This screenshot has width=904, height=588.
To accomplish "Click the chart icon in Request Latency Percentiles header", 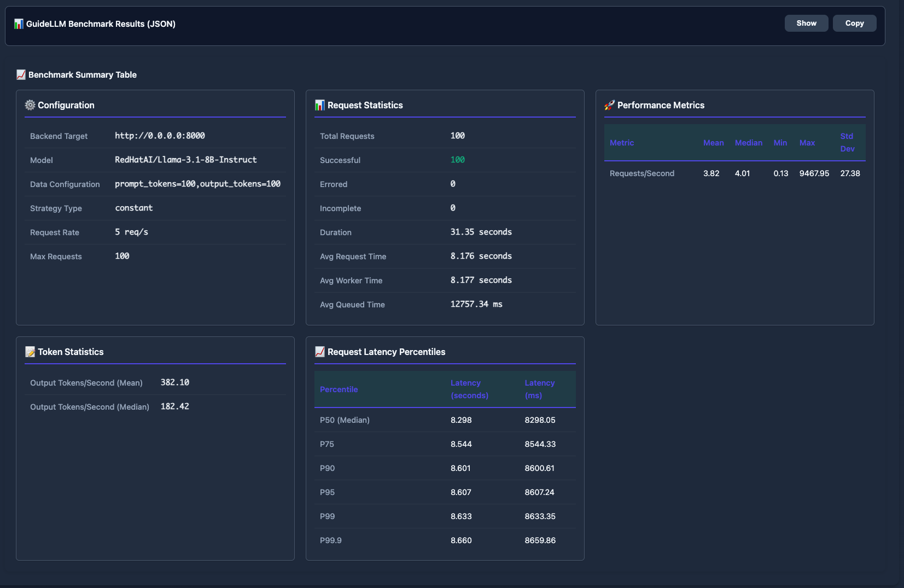I will 320,352.
